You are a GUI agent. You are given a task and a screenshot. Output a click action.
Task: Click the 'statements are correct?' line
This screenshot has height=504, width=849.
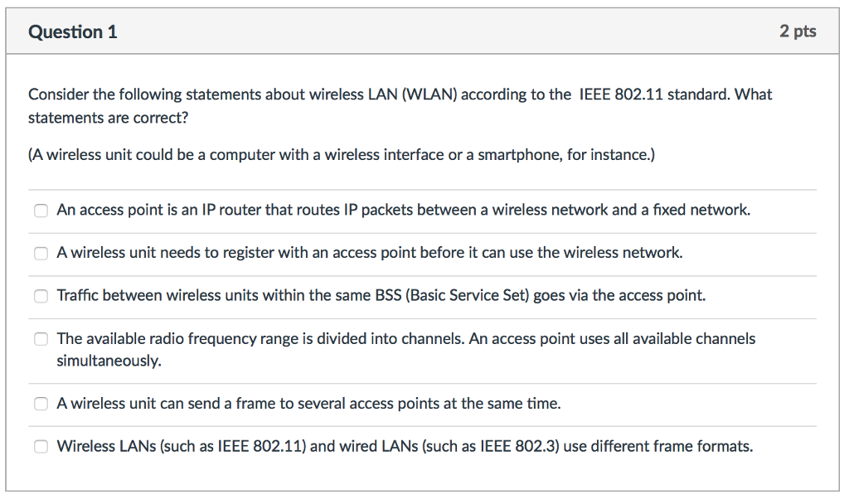(109, 118)
